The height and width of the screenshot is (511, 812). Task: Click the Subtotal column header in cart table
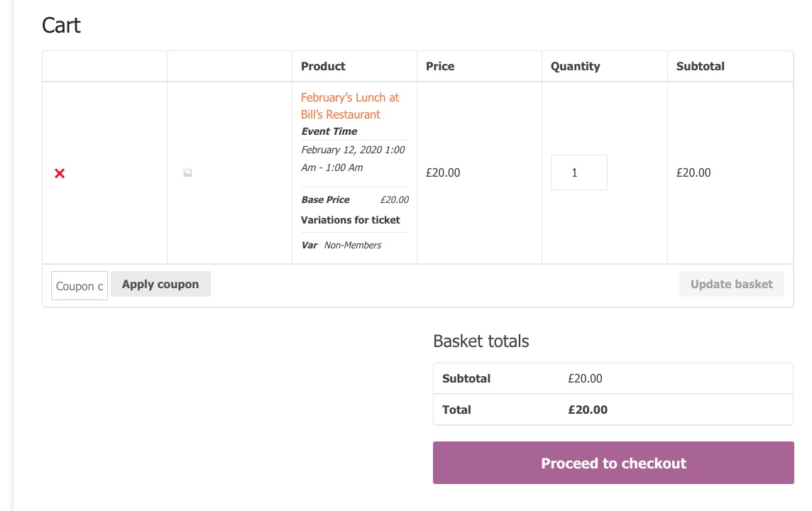tap(700, 66)
